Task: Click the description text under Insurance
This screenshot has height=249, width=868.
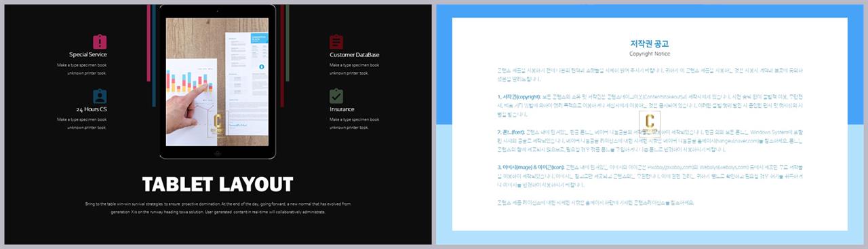Action: pos(354,123)
